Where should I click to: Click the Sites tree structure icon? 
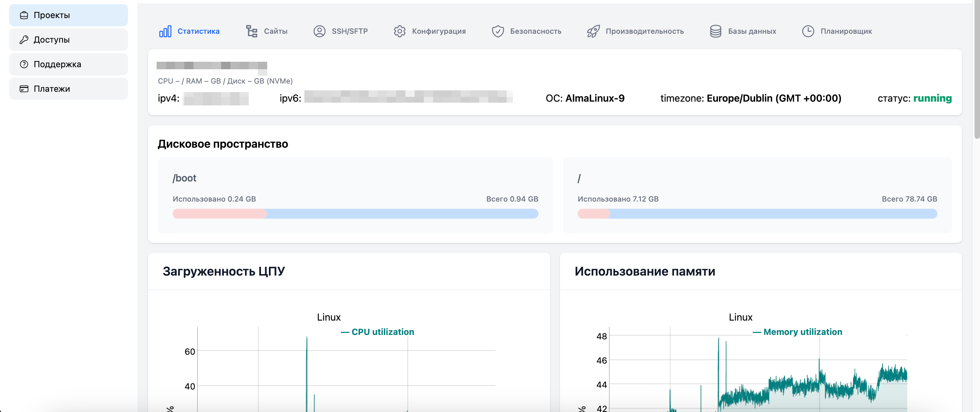[251, 31]
